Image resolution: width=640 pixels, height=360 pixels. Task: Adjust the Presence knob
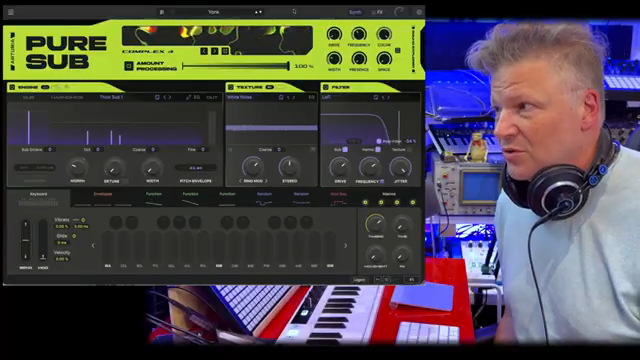click(359, 59)
